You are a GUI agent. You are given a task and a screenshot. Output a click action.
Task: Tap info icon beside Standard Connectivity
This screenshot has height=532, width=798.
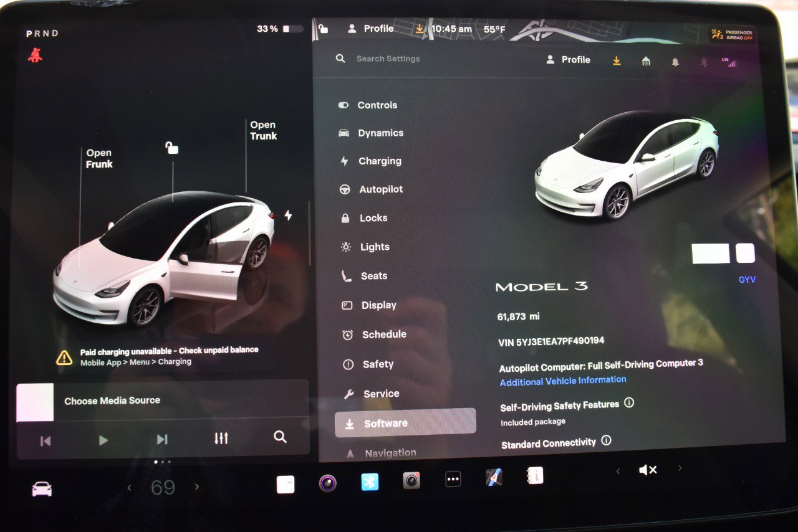(606, 440)
